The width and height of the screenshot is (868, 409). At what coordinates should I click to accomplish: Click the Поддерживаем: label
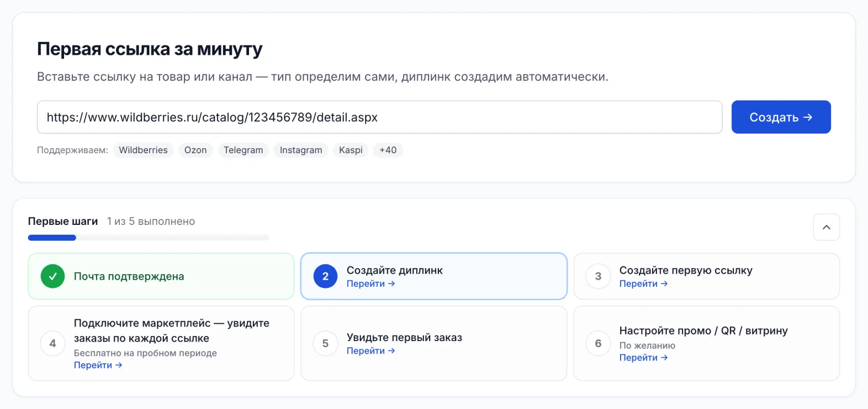point(73,150)
